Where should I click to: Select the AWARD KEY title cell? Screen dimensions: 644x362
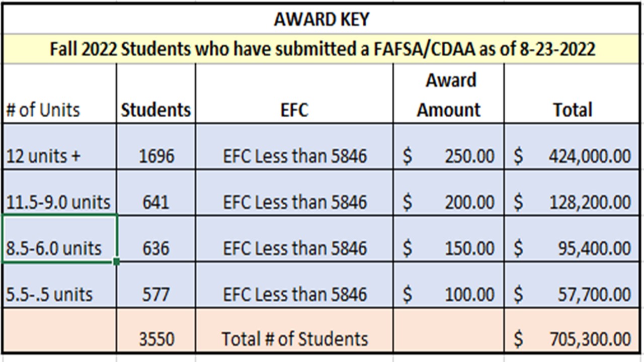coord(322,19)
